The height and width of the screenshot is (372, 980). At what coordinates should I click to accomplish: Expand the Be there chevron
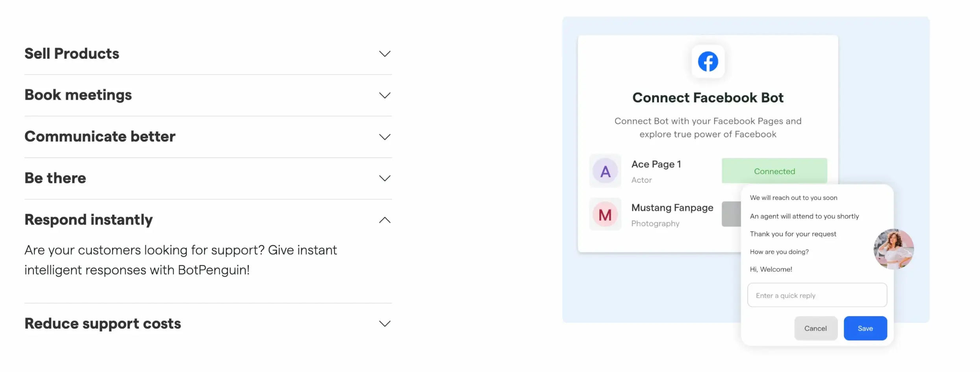(385, 178)
